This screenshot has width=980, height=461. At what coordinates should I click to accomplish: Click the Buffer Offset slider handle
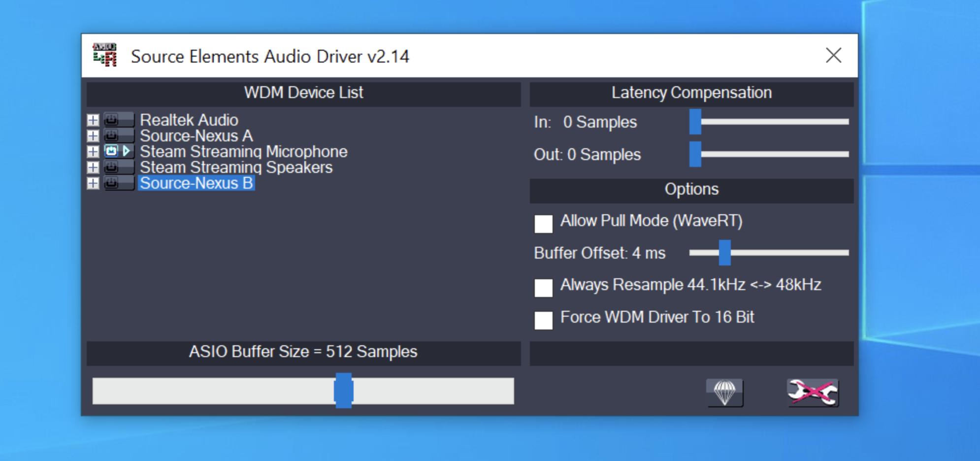[724, 253]
